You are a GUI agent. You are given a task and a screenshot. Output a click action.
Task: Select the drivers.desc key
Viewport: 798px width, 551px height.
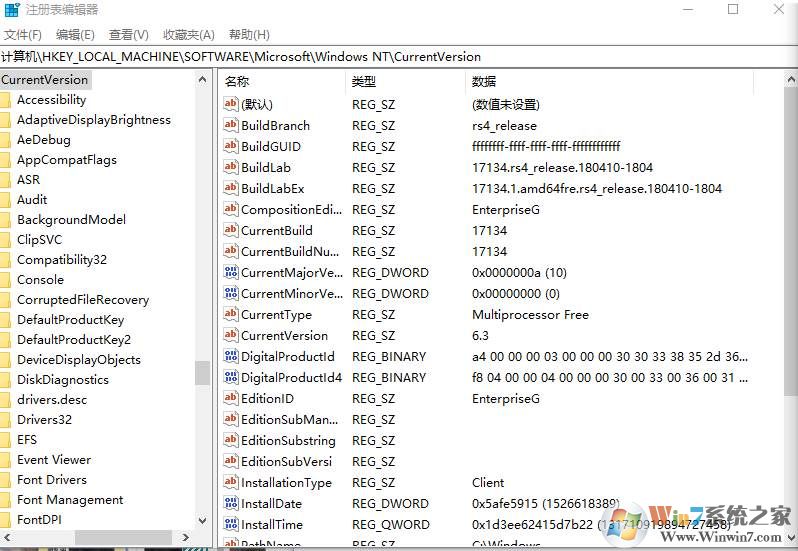click(52, 399)
